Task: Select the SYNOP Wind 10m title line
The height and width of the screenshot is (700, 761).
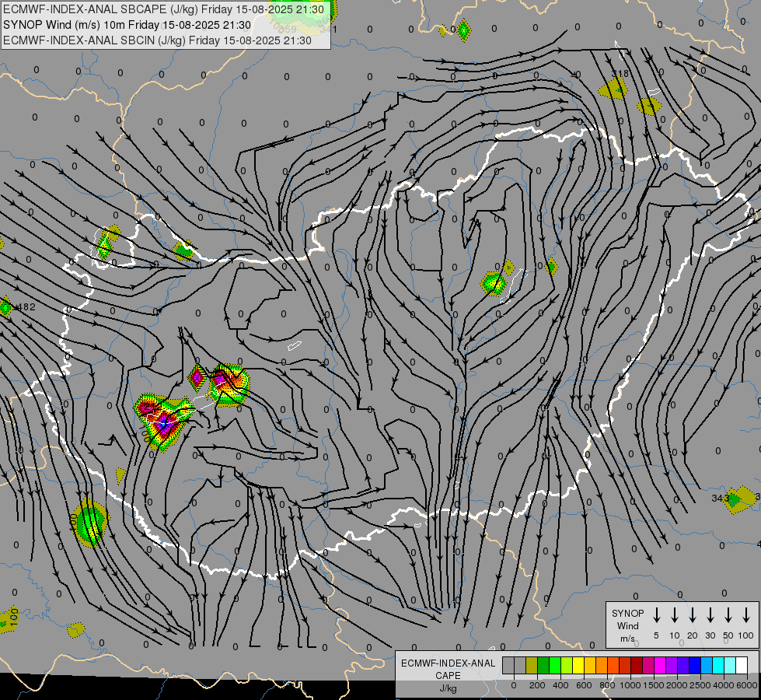Action: click(x=127, y=25)
